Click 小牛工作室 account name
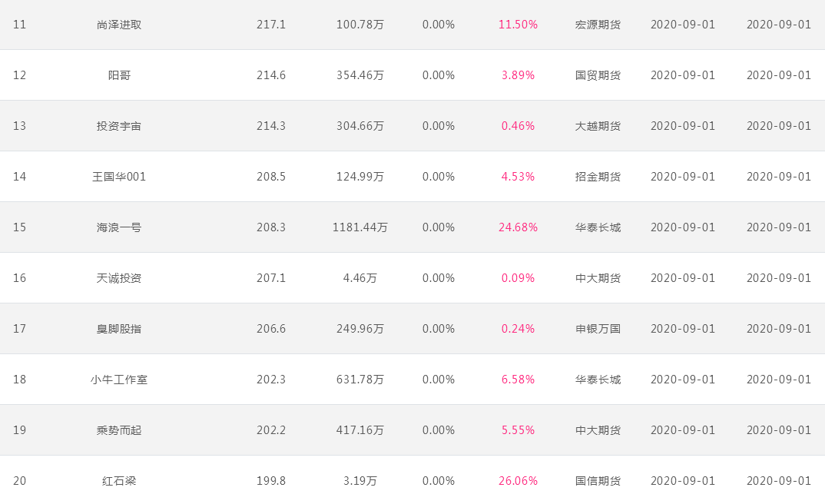825x504 pixels. 119,380
